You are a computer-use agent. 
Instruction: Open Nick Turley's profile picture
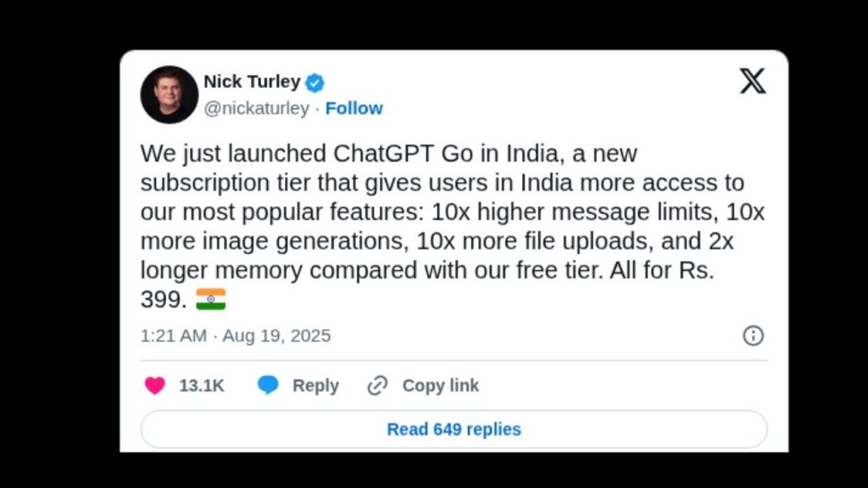pos(170,94)
